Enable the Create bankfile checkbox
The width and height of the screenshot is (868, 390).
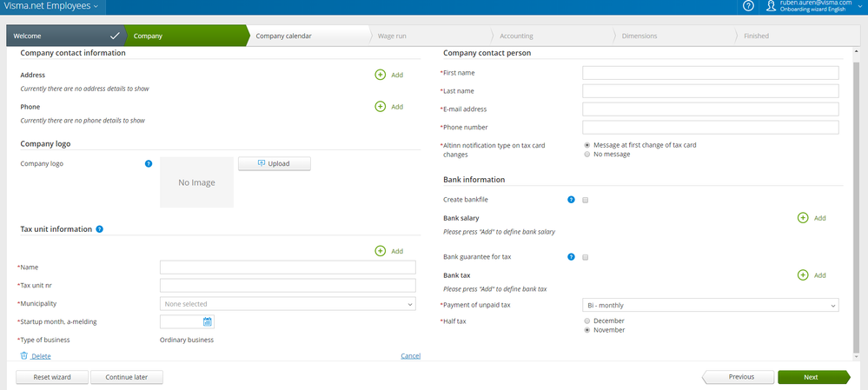(586, 200)
